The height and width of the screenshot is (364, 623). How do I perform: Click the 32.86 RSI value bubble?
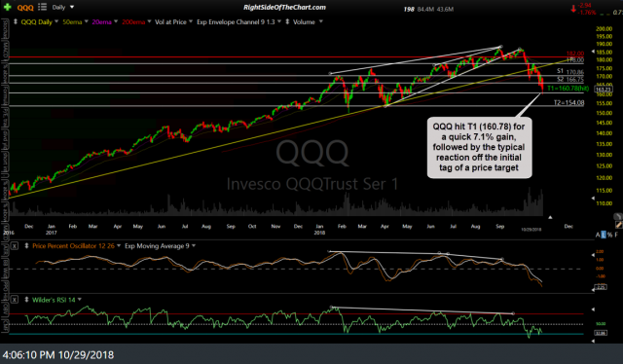coord(602,333)
